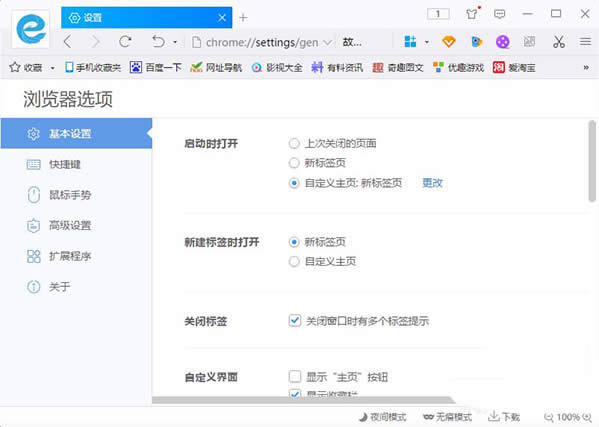The image size is (599, 427).
Task: Select 上次关闭的页面 startup radio option
Action: pos(294,144)
